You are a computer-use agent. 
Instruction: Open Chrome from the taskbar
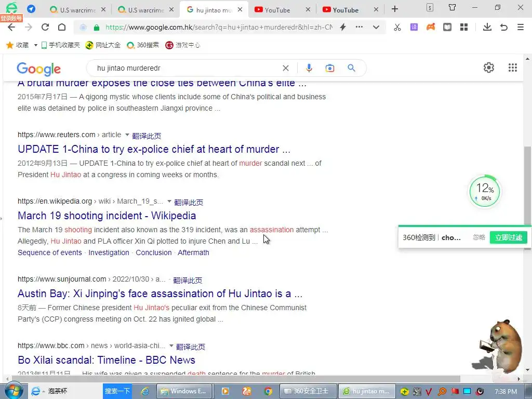tap(268, 391)
